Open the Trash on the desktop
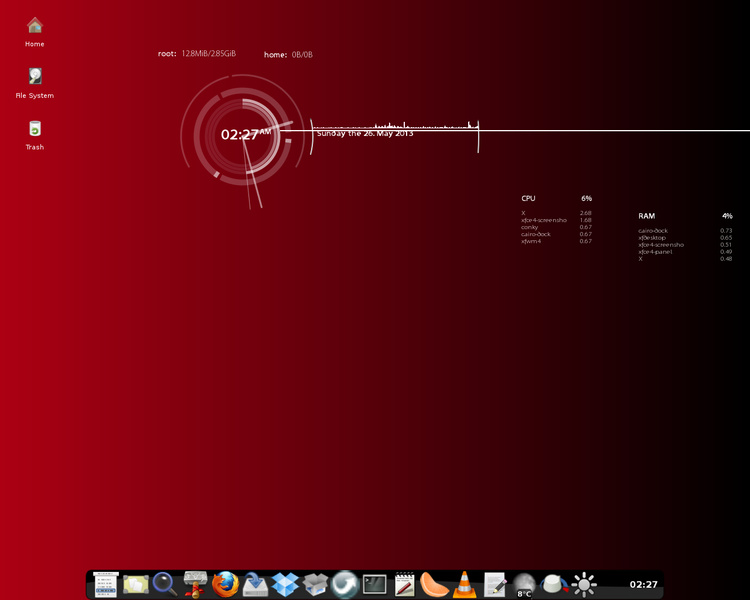The height and width of the screenshot is (600, 750). (x=35, y=130)
